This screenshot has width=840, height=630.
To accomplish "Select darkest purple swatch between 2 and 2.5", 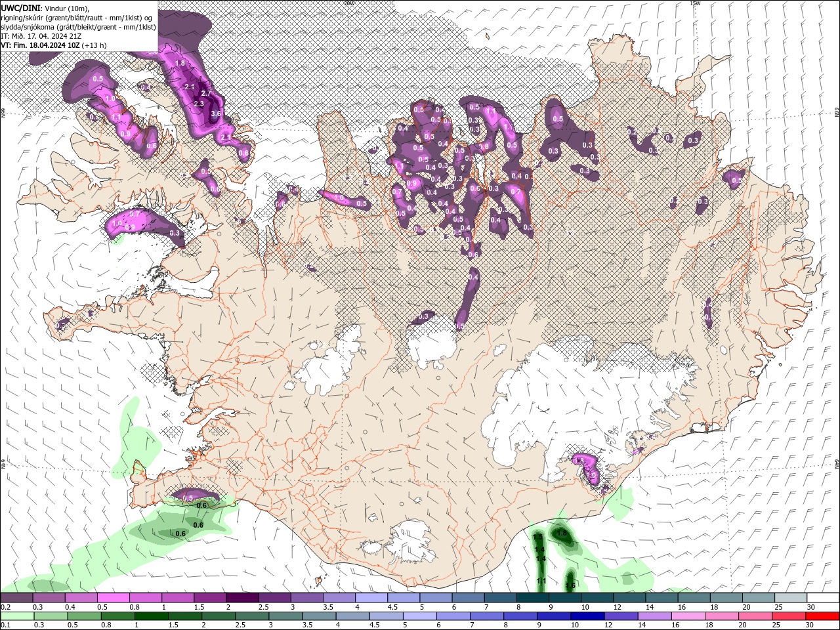I will (242, 597).
